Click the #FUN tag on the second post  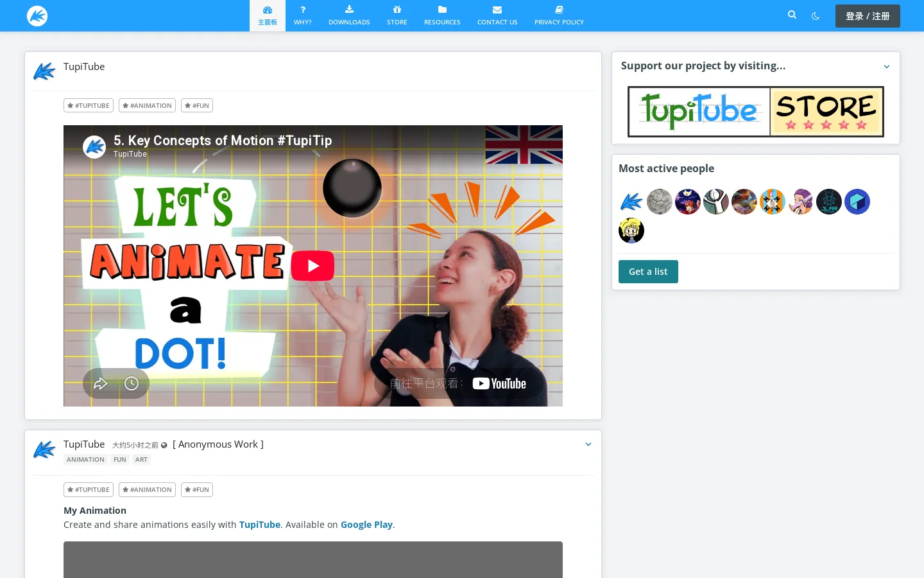pyautogui.click(x=197, y=489)
